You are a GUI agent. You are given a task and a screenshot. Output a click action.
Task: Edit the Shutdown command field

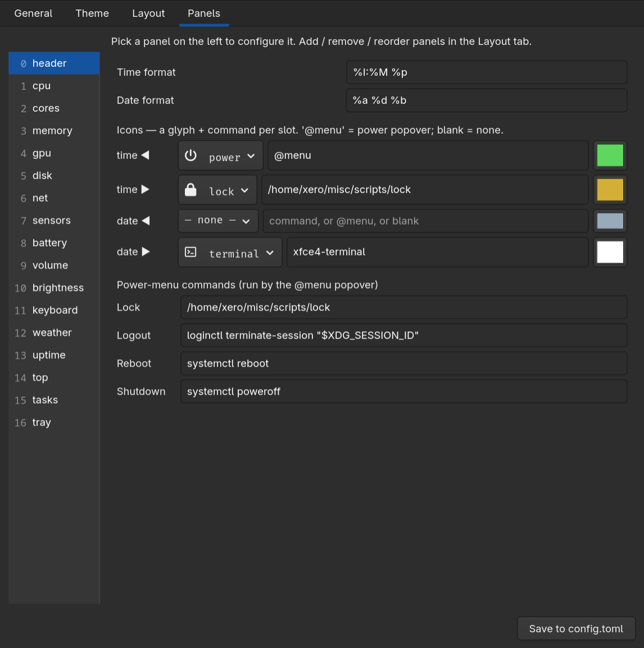pyautogui.click(x=403, y=391)
